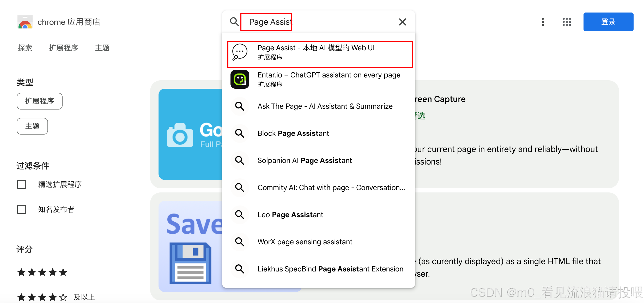Viewport: 644px width, 303px height.
Task: Click the blue 登录 button
Action: (x=608, y=22)
